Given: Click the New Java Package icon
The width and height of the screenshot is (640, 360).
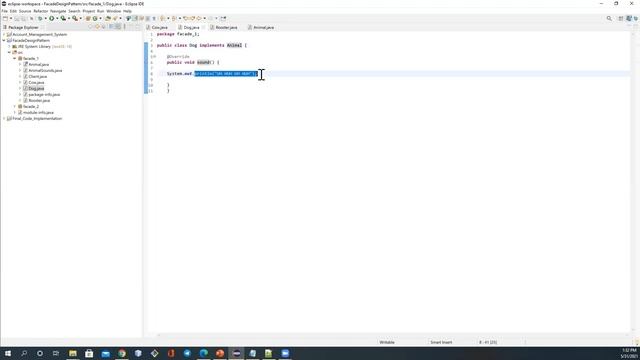Looking at the screenshot, I should tap(88, 18).
